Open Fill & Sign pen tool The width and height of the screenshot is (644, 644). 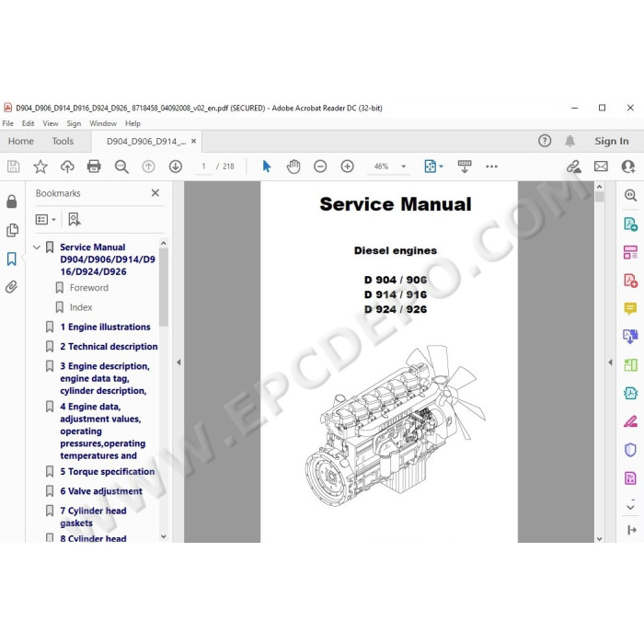[630, 421]
